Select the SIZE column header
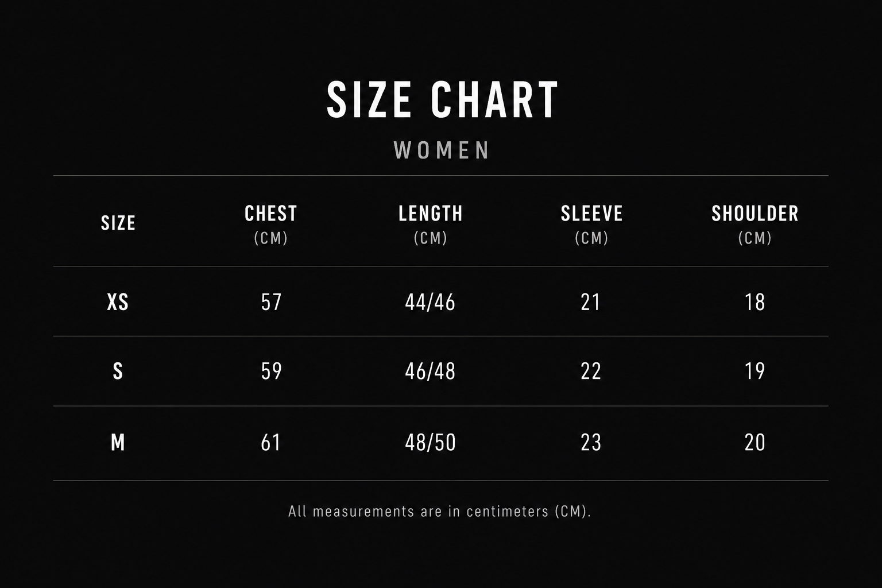The image size is (882, 588). 118,223
